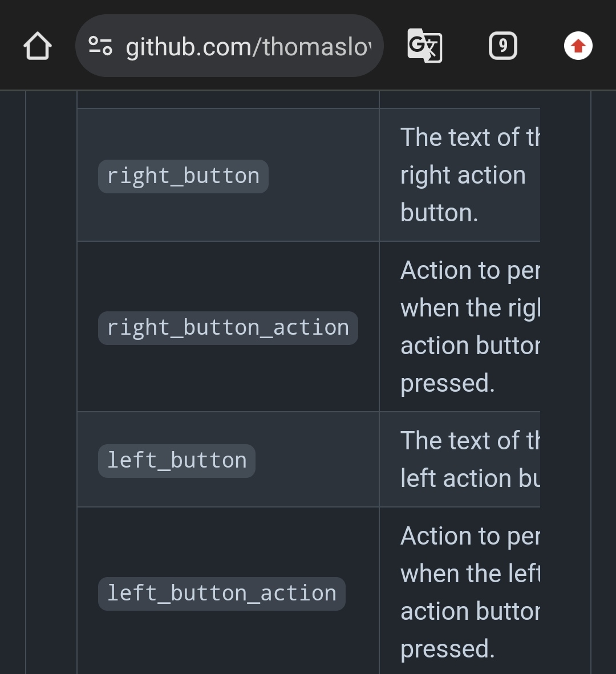
Task: Open the tab switcher showing 9
Action: 502,46
